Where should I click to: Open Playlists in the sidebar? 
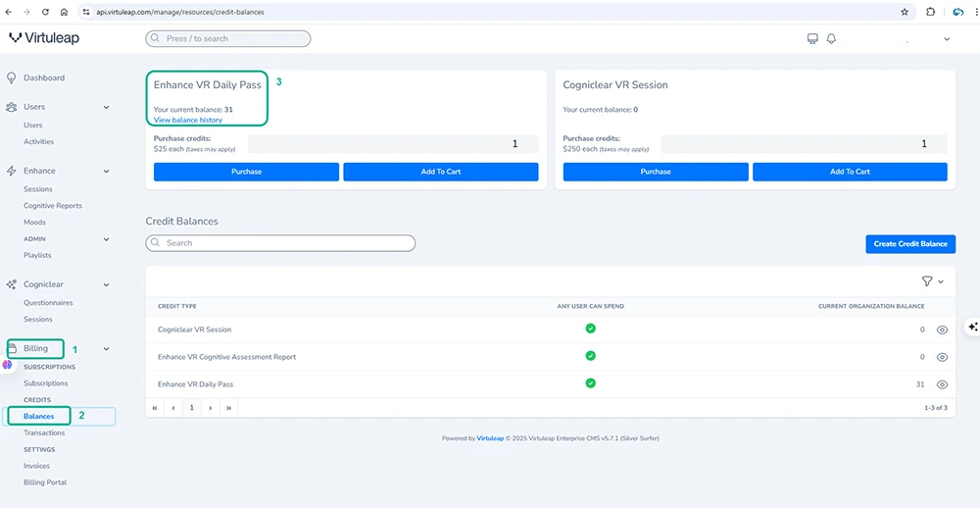point(37,255)
